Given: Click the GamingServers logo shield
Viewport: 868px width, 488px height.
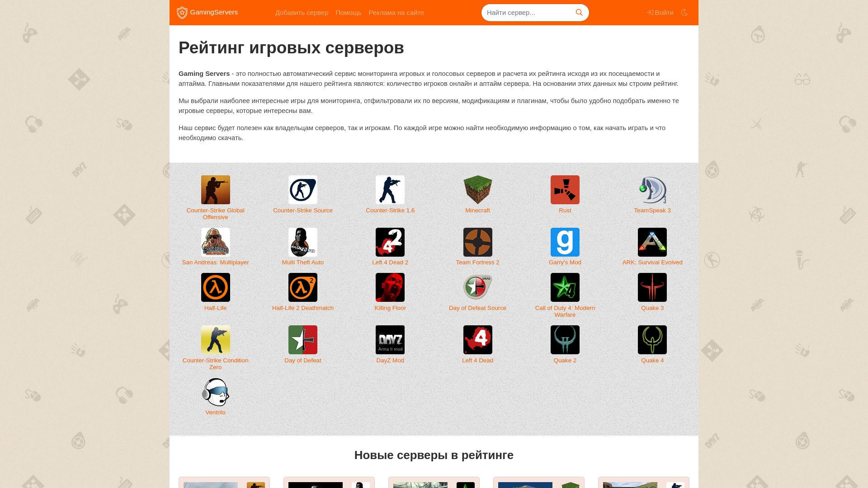Looking at the screenshot, I should [x=182, y=13].
